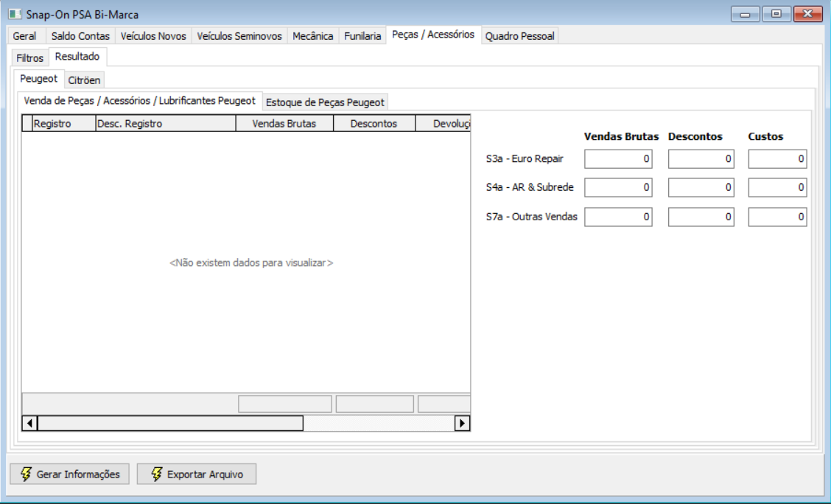Switch to the Saldo Contas tab
Image resolution: width=831 pixels, height=504 pixels.
pos(80,36)
